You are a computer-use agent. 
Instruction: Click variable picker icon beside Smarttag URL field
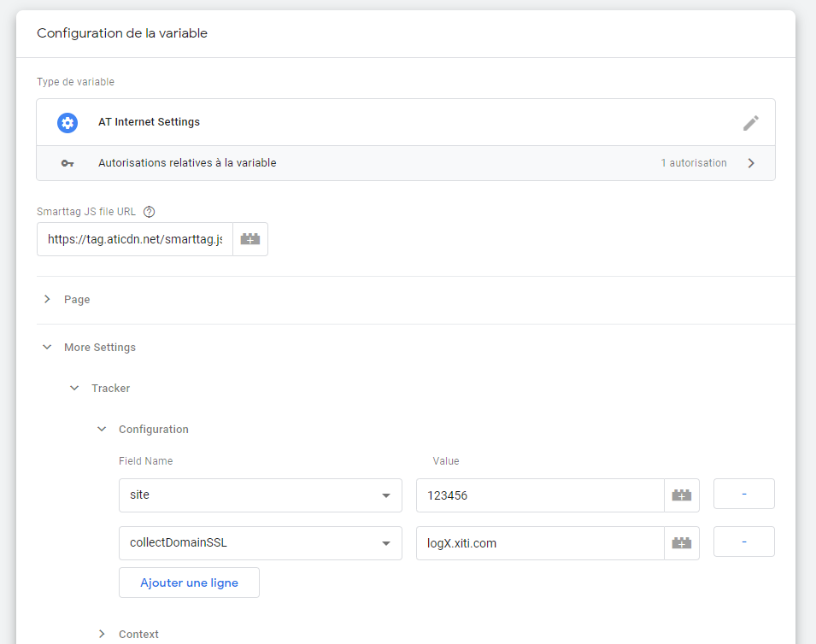(x=250, y=239)
